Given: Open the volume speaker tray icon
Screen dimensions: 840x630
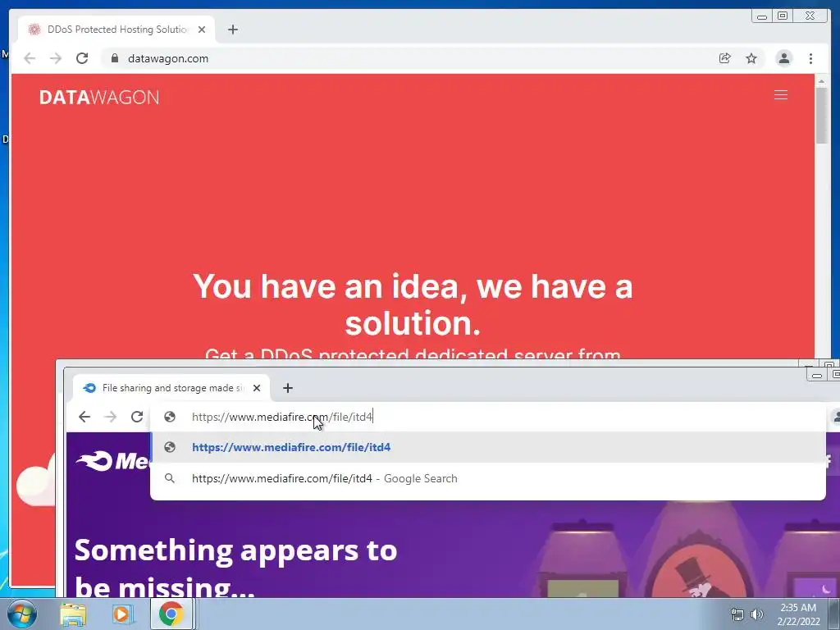Looking at the screenshot, I should tap(757, 614).
